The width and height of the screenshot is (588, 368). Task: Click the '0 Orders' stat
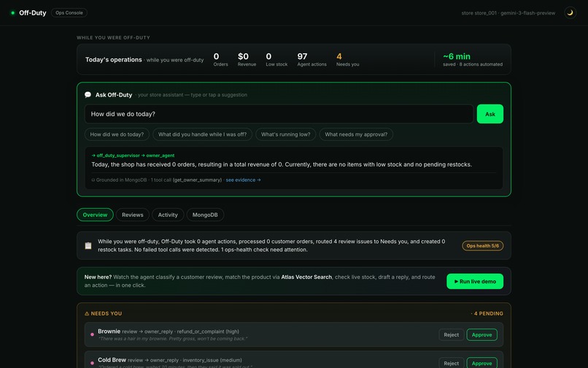(x=220, y=59)
